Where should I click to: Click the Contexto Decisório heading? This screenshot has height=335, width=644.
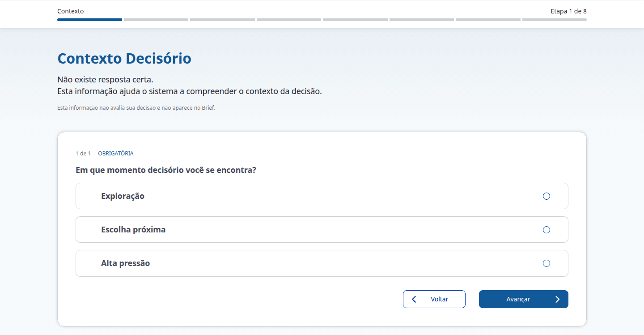124,59
